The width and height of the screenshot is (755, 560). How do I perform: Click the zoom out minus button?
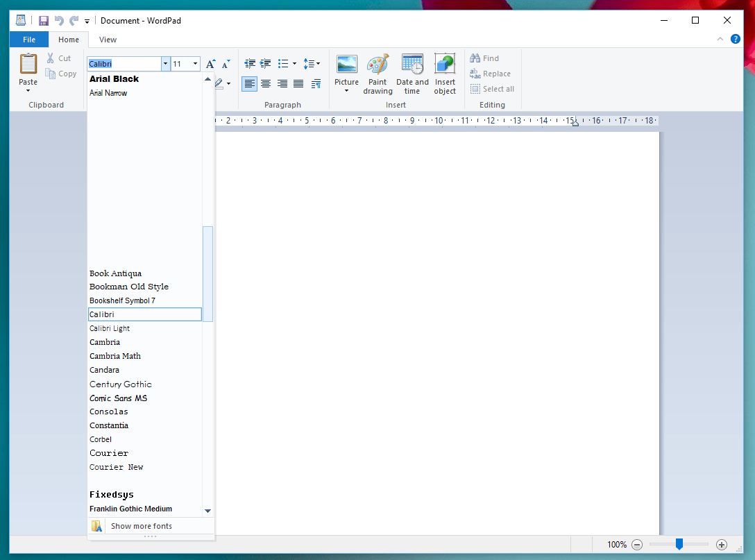637,545
